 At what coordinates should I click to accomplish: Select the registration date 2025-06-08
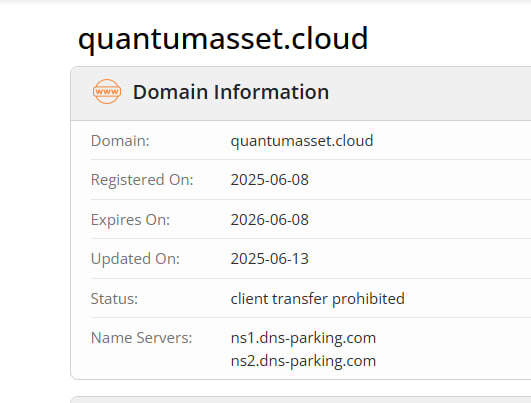[x=270, y=180]
